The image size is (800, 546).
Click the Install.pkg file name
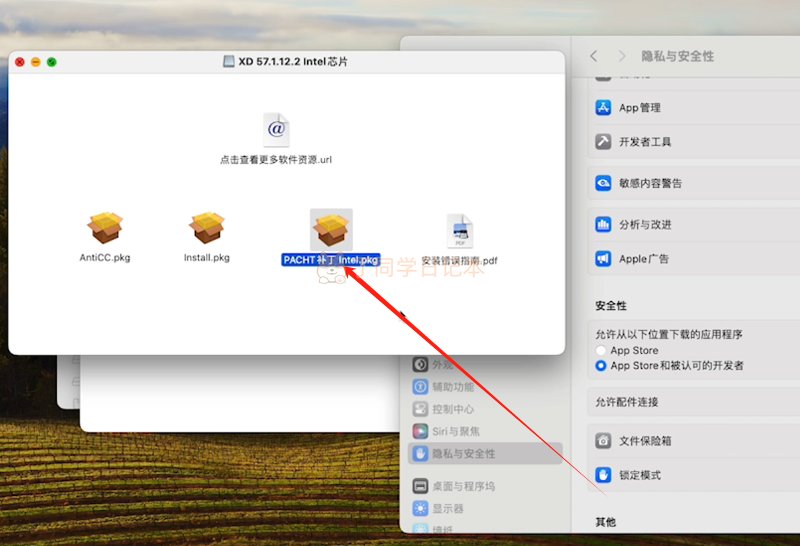pos(207,258)
